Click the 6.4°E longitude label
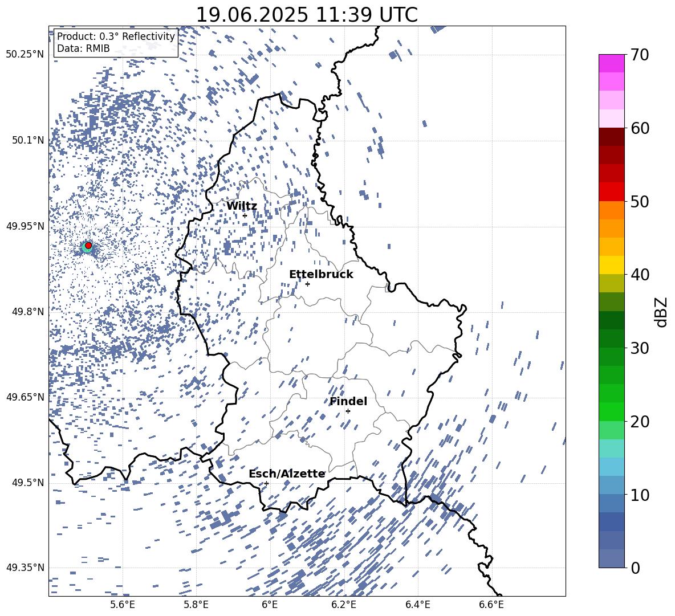675x616 pixels. 417,605
